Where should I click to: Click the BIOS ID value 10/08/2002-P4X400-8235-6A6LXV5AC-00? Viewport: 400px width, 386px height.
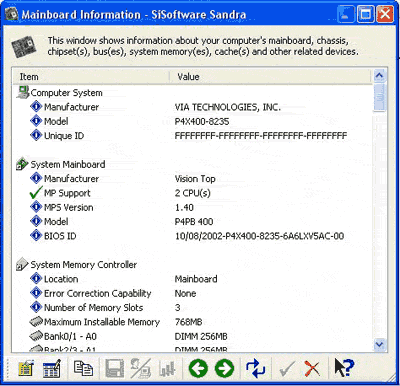click(260, 236)
